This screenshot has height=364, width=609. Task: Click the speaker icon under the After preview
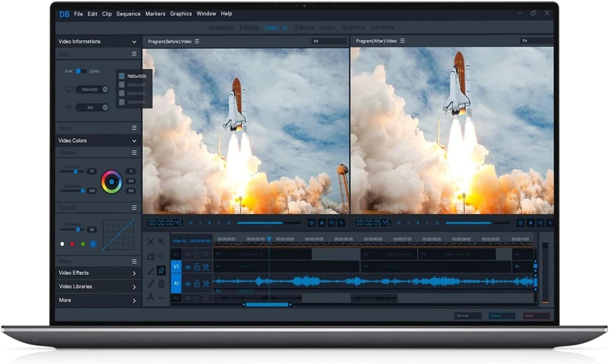coord(540,222)
